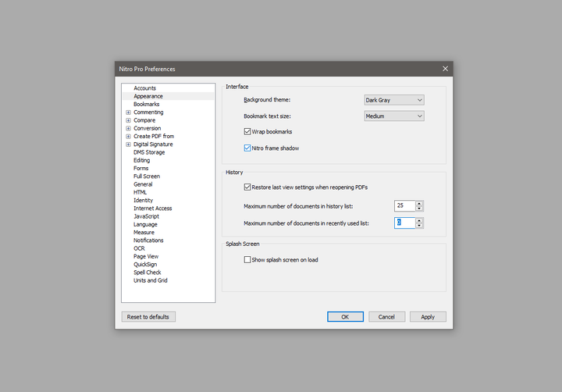
Task: Go to General preferences
Action: click(x=143, y=184)
